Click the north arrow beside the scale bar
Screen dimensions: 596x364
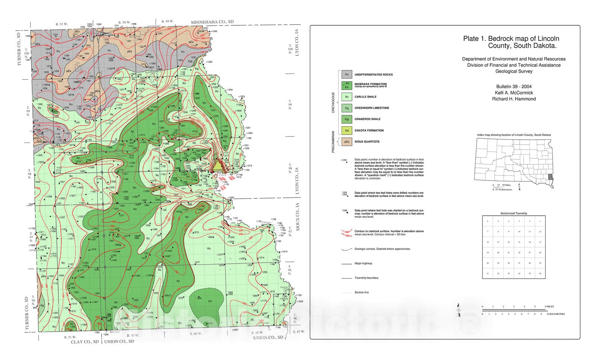(459, 310)
